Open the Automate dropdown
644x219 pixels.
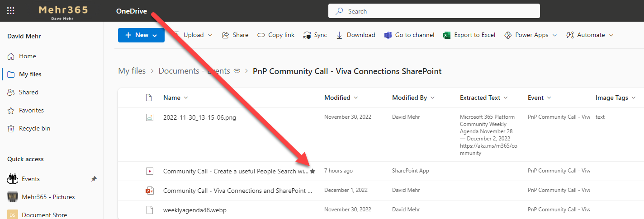tap(590, 35)
